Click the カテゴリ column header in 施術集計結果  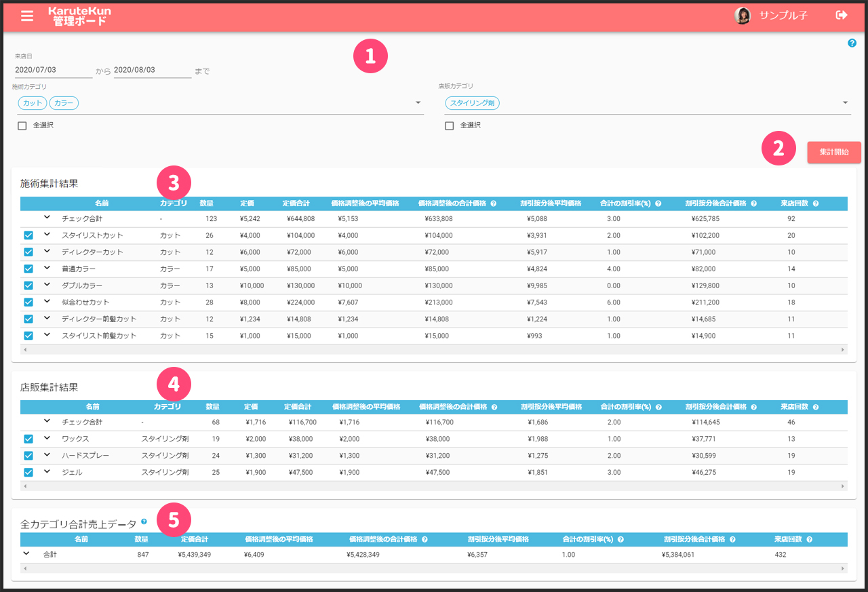pos(173,203)
